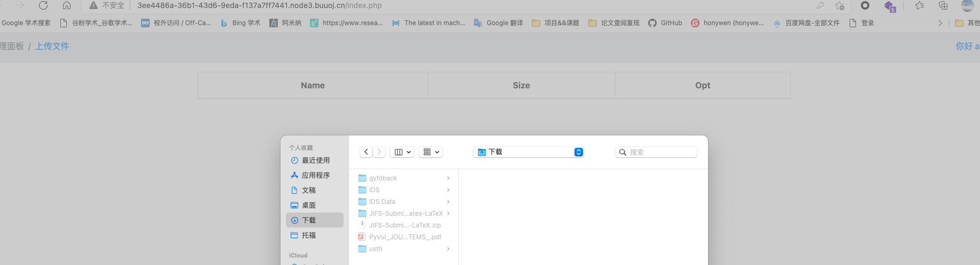Select 应用程序 in sidebar

tap(315, 175)
